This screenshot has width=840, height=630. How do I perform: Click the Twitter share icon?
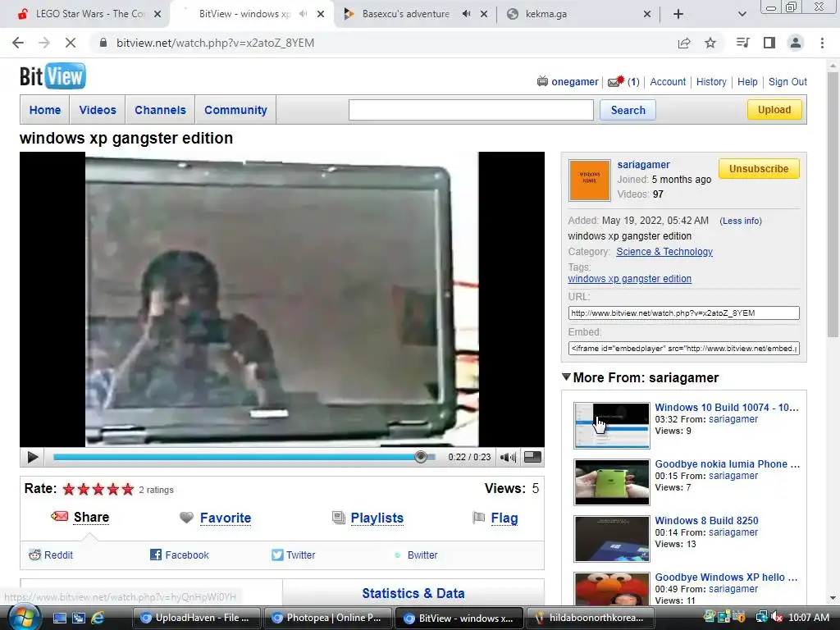point(277,555)
